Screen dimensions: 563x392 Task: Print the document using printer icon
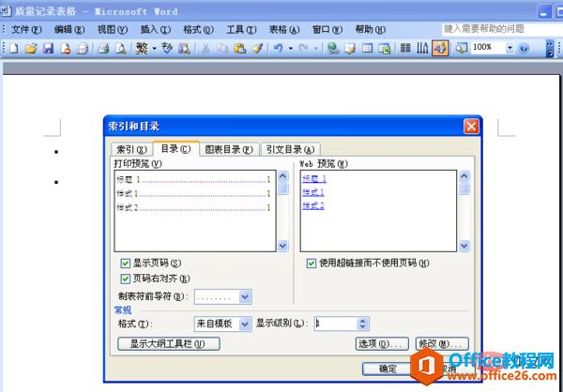click(103, 48)
